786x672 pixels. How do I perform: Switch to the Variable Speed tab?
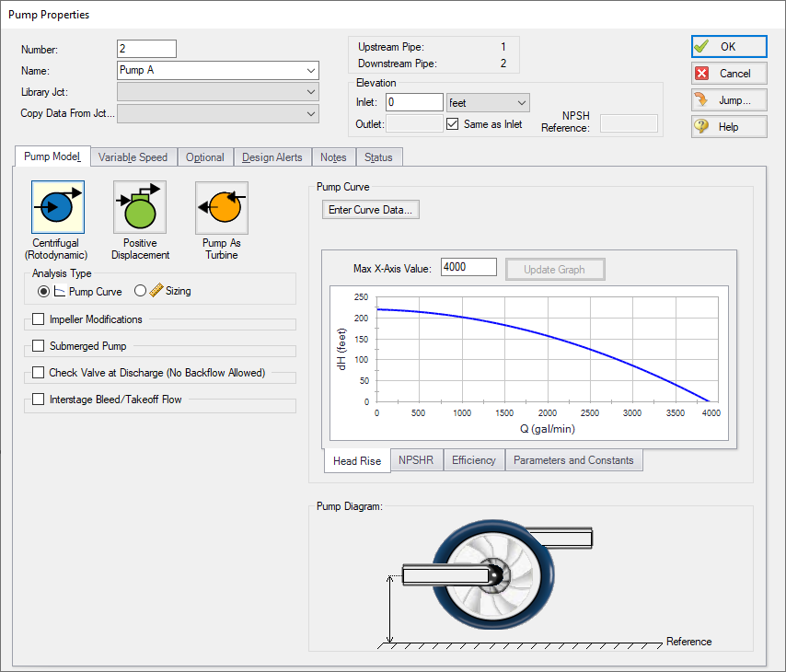pos(133,157)
